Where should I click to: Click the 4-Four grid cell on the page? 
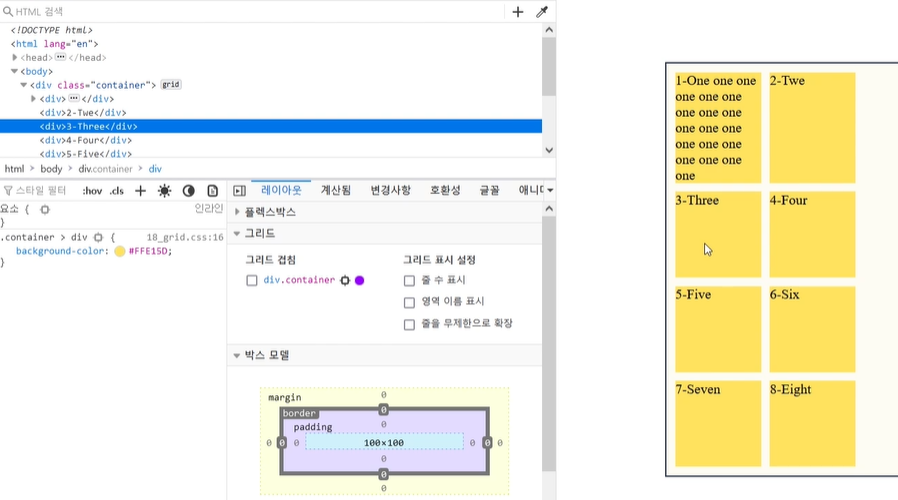point(812,235)
